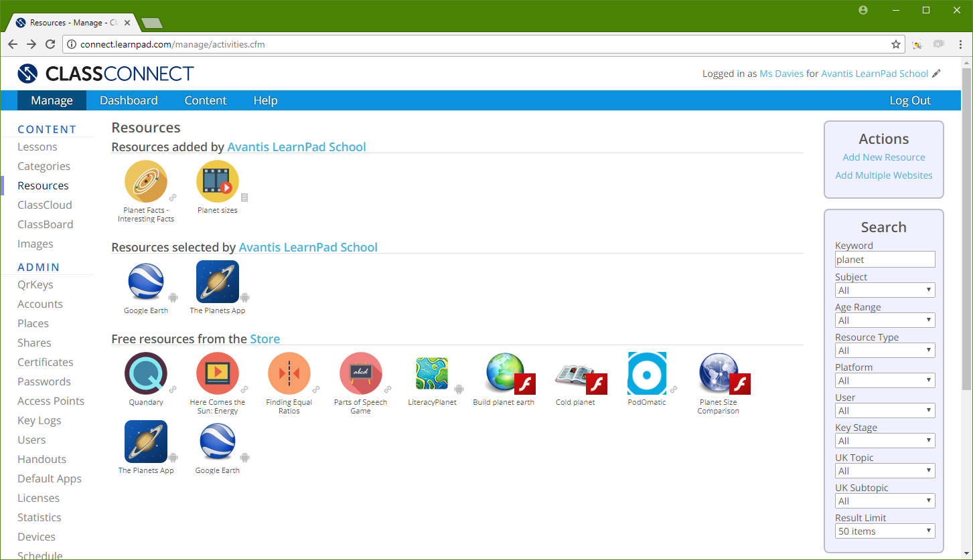Image resolution: width=973 pixels, height=560 pixels.
Task: Switch to the Content tab
Action: (206, 100)
